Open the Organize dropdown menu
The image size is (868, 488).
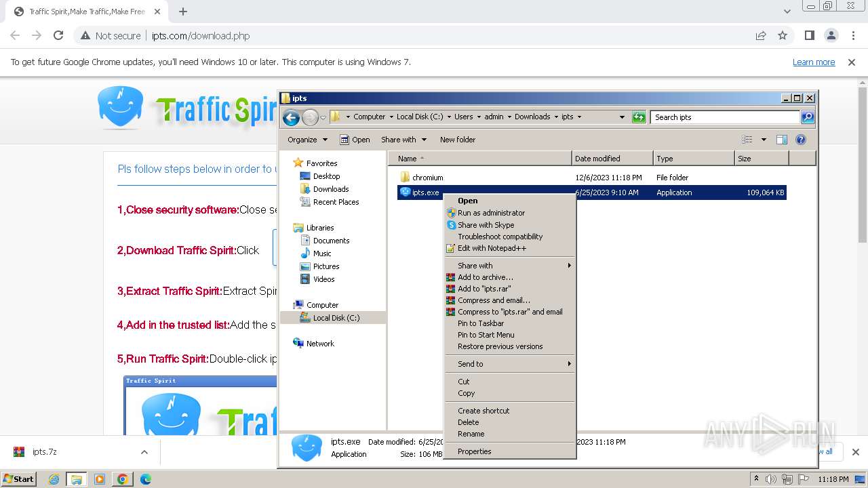[307, 140]
